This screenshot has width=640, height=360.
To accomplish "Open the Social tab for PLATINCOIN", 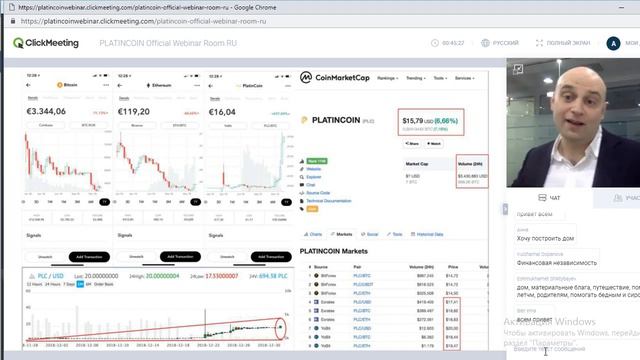I will click(370, 234).
